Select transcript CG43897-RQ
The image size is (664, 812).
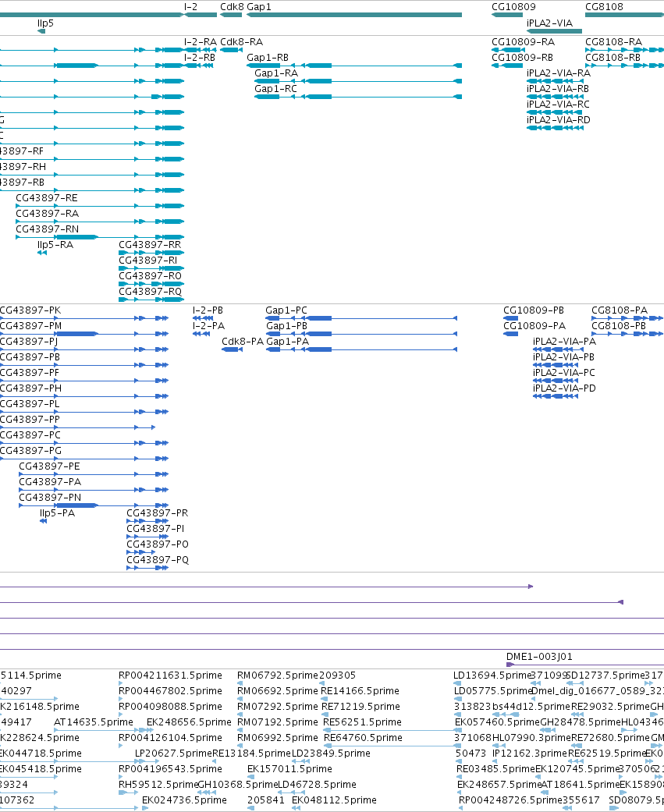[x=151, y=291]
